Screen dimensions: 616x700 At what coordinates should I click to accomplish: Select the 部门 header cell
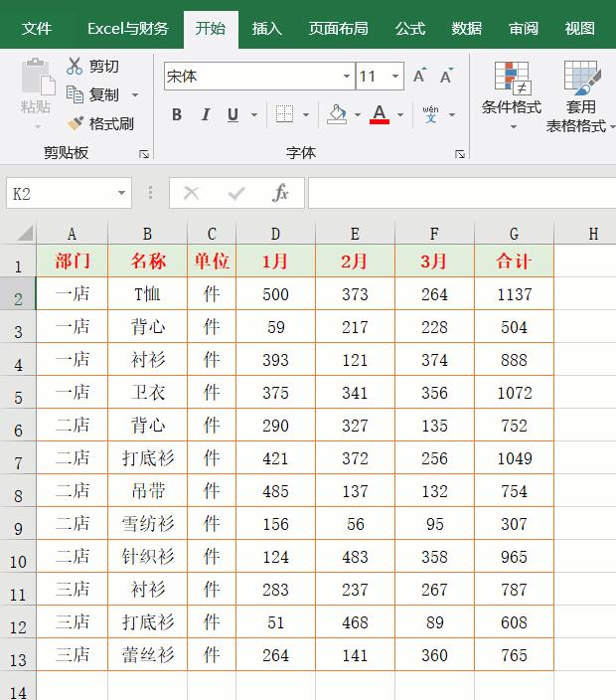coord(72,261)
